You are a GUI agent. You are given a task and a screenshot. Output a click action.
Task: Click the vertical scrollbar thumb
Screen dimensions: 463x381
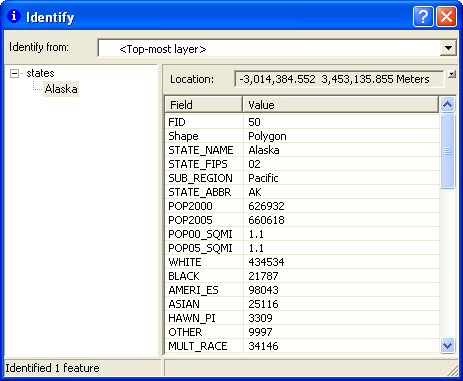447,151
